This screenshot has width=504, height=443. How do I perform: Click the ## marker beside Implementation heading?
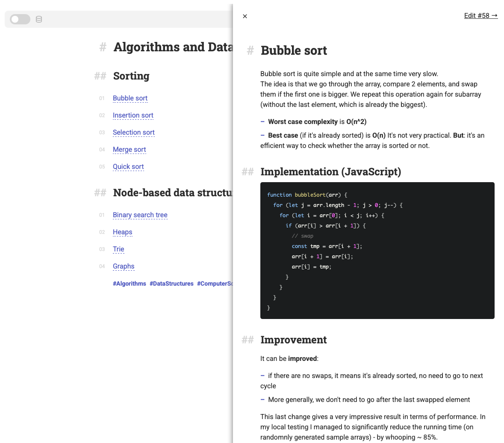click(x=248, y=172)
